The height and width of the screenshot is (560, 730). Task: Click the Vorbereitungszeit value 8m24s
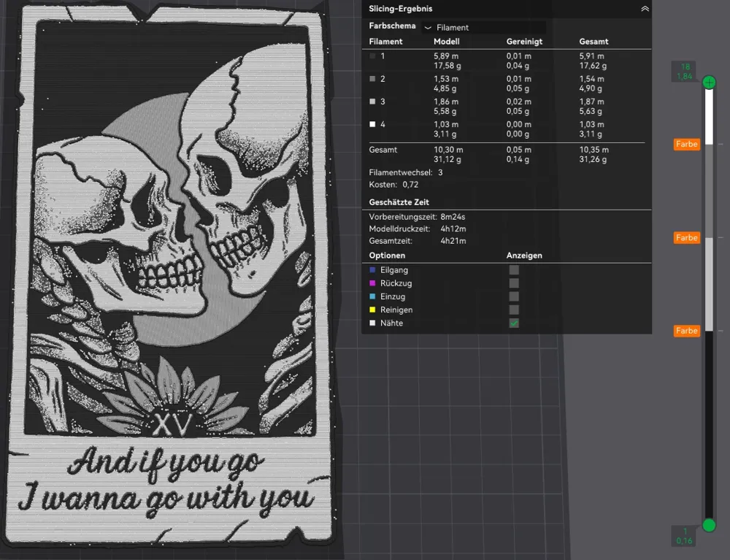(x=453, y=217)
